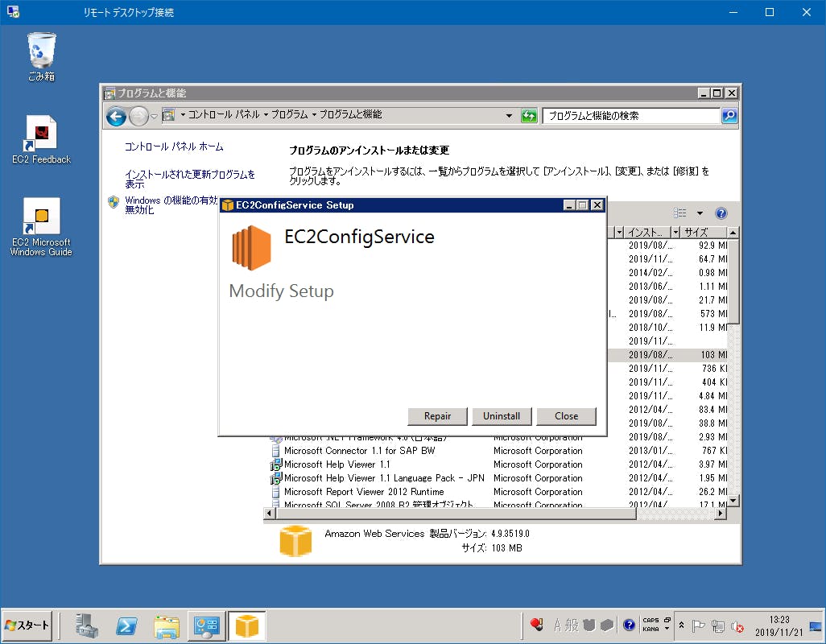Click the language bar help icon
826x644 pixels.
(629, 625)
